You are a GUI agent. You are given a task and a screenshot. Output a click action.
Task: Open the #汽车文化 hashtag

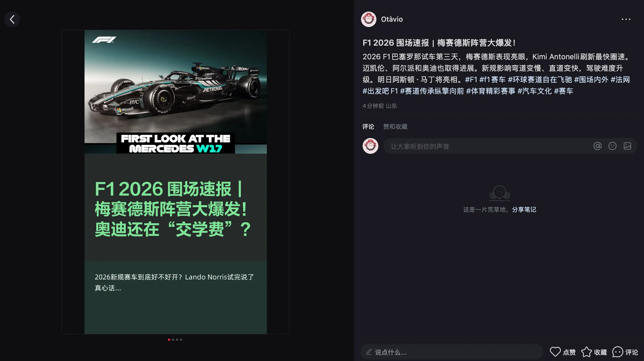click(534, 91)
